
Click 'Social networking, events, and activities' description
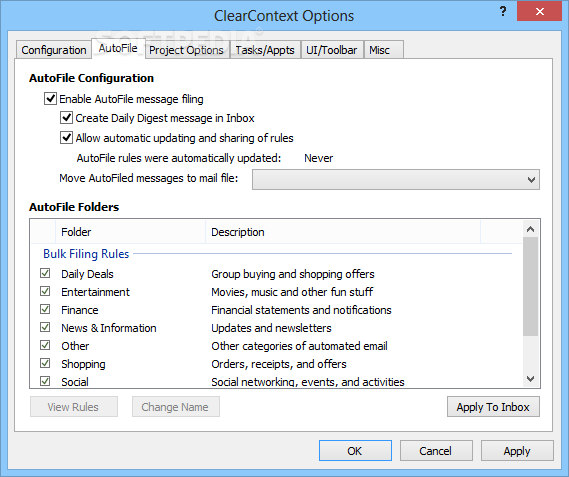click(x=308, y=382)
